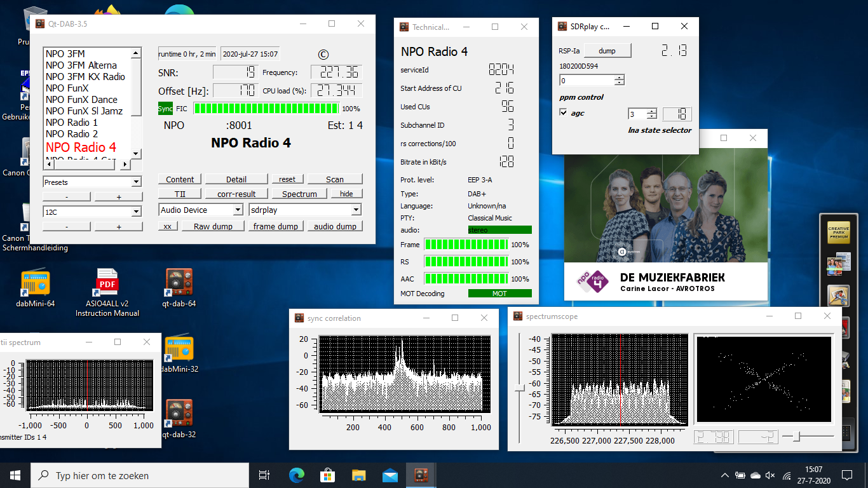Open the notification center icon
Screen dimensions: 868x488
[846, 475]
